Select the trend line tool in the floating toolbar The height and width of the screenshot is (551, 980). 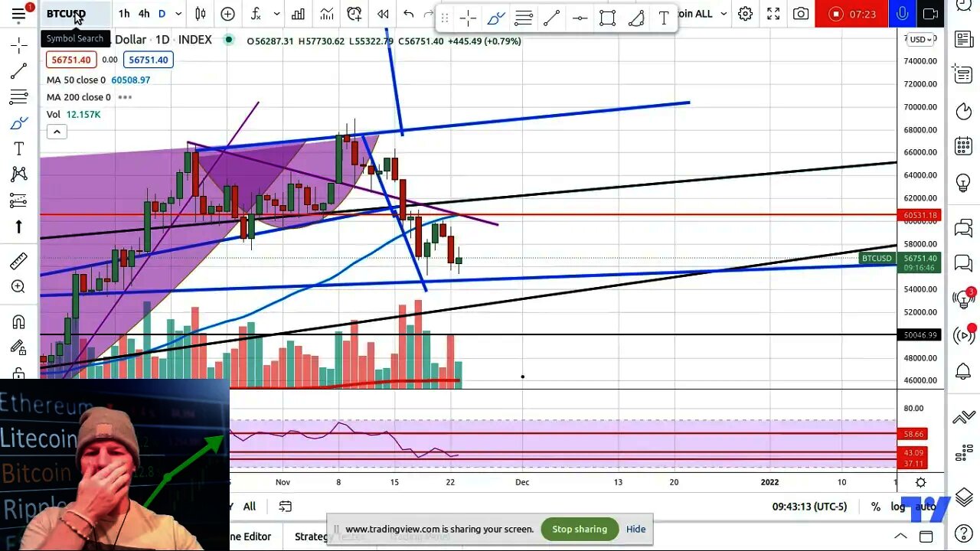[x=551, y=18]
